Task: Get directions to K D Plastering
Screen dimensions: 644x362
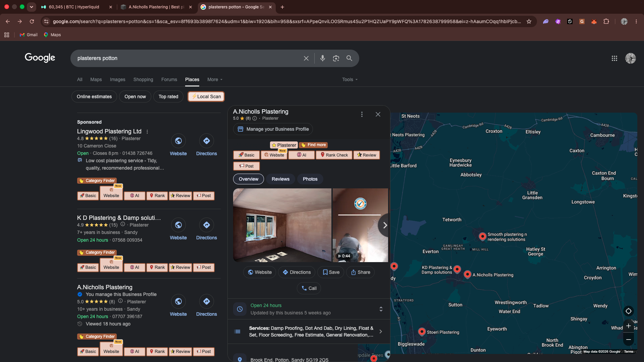Action: [207, 225]
